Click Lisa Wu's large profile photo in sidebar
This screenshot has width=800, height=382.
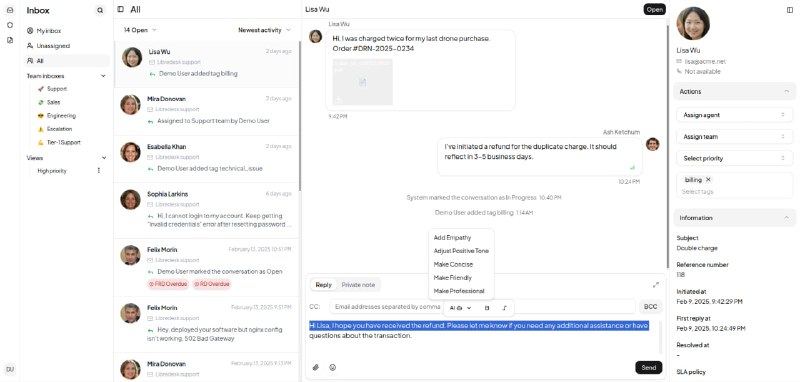coord(693,23)
